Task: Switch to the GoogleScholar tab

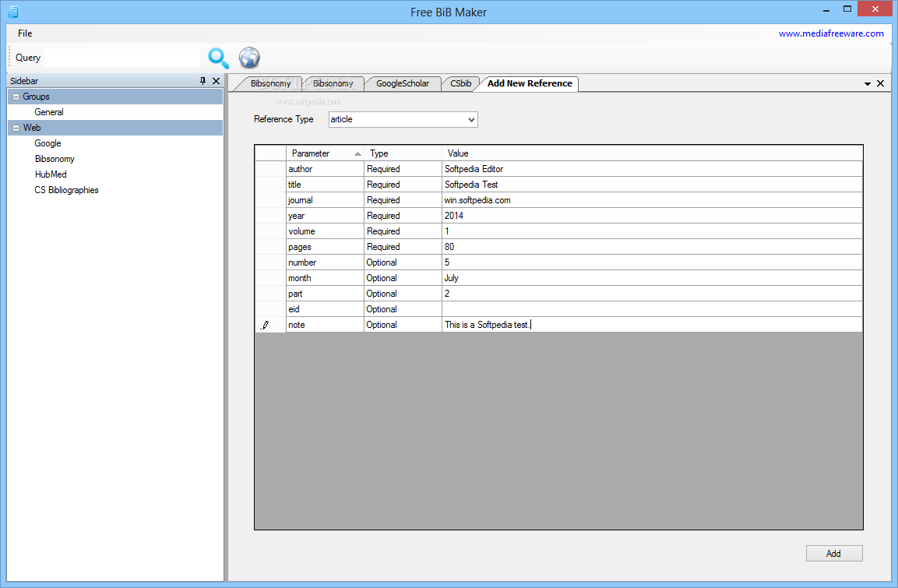Action: (x=402, y=83)
